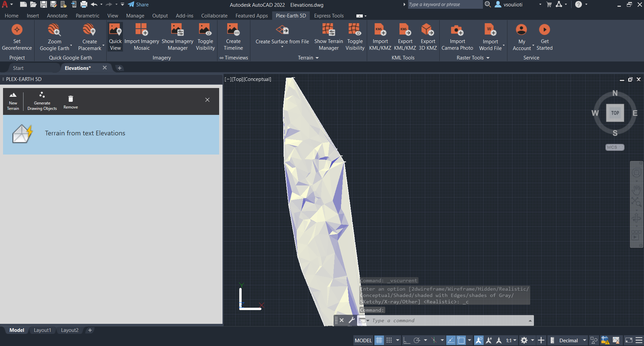This screenshot has height=346, width=644.
Task: Switch to Layout2 tab
Action: (69, 330)
